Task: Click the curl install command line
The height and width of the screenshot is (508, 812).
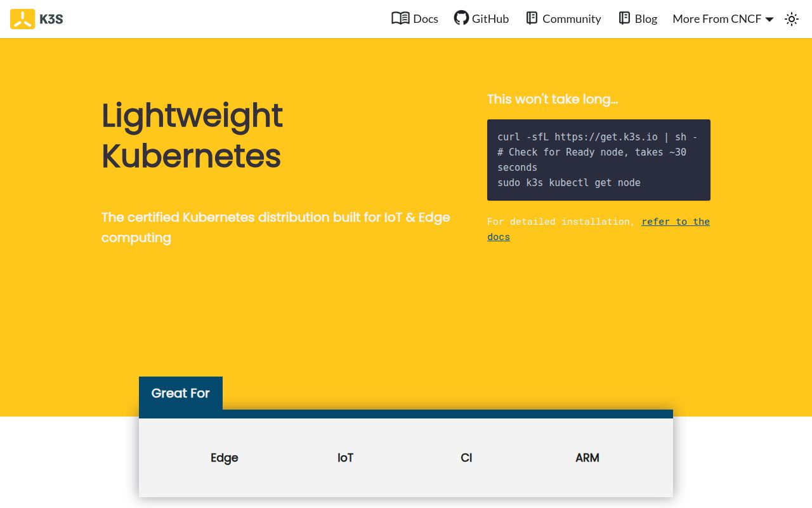Action: click(x=598, y=137)
